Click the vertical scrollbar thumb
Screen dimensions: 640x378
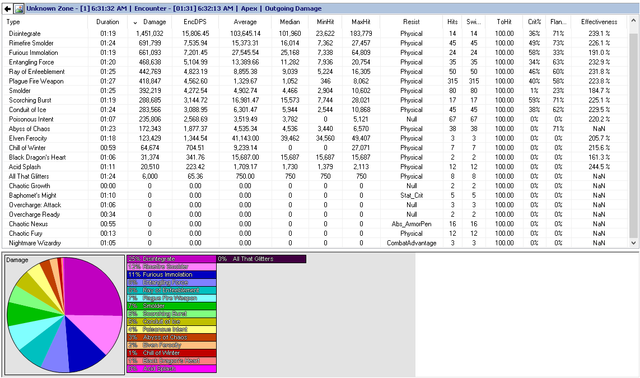click(633, 135)
